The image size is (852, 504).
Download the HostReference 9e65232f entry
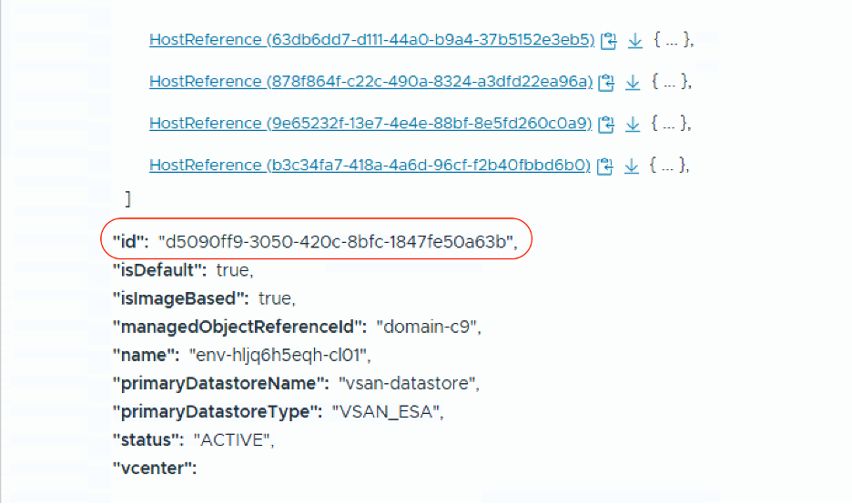[x=633, y=124]
